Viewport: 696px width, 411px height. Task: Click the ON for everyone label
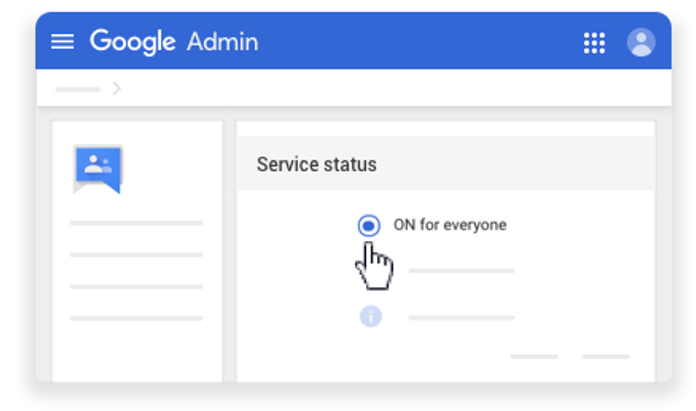click(450, 225)
